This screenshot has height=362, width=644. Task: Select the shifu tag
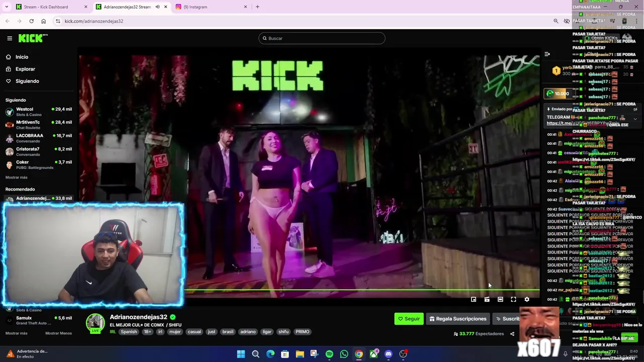tap(284, 332)
